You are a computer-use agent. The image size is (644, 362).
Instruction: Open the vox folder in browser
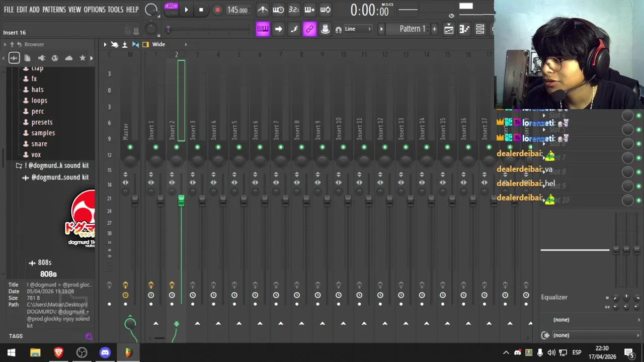click(36, 155)
